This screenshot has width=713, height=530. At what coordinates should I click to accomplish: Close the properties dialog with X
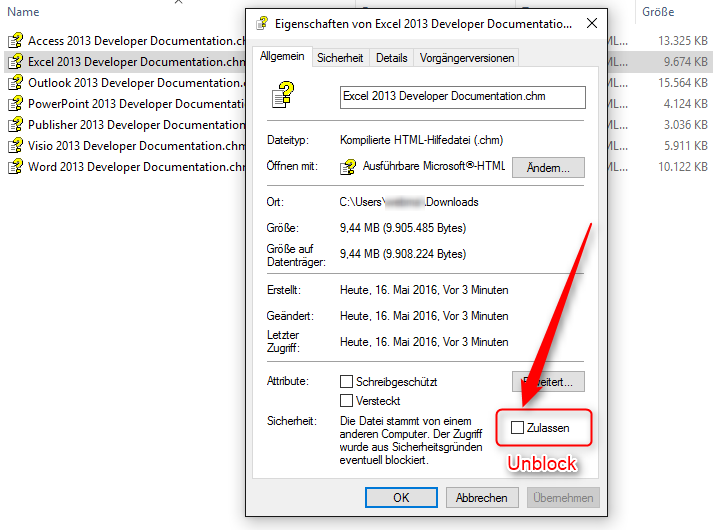point(592,23)
